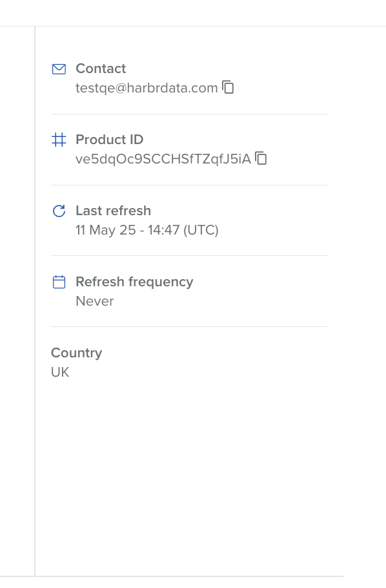This screenshot has height=588, width=386.
Task: Click the Last refresh heading
Action: click(113, 211)
